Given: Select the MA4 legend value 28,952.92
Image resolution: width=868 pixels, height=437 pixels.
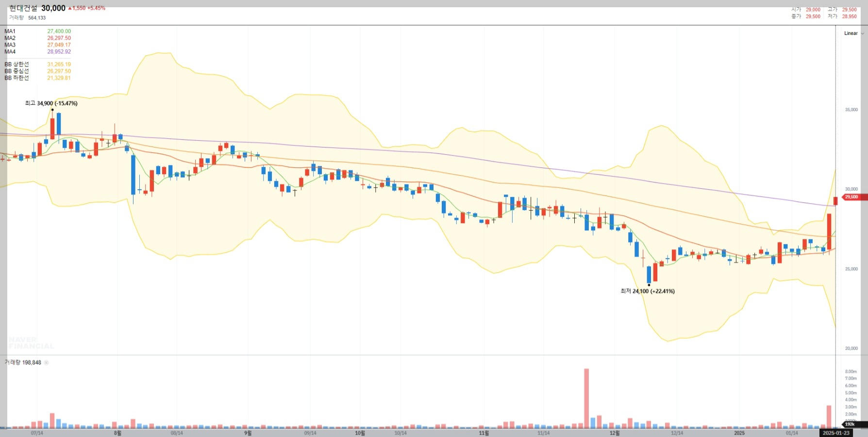Looking at the screenshot, I should (x=59, y=51).
